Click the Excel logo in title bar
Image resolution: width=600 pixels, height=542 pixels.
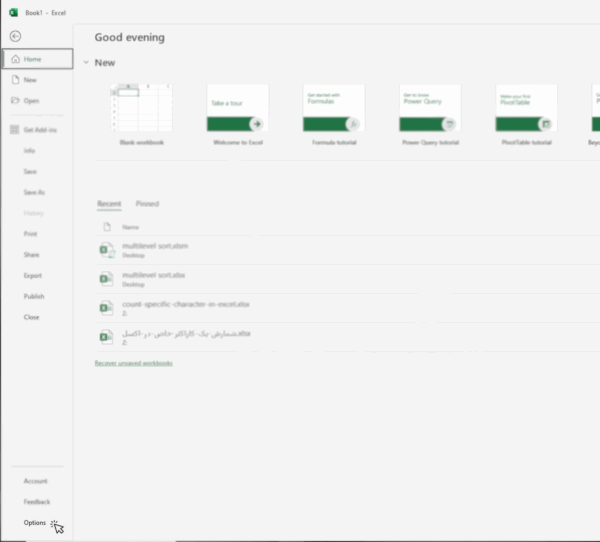pos(14,13)
